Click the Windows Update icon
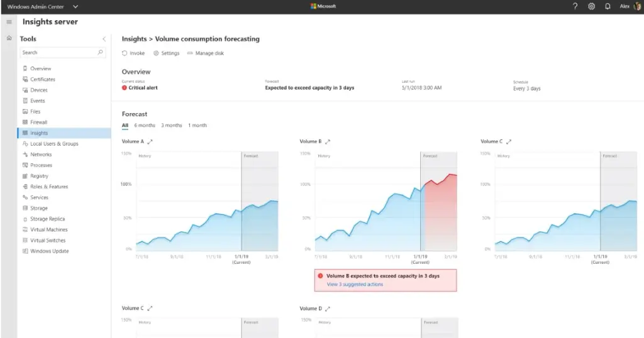This screenshot has width=644, height=338. pos(25,251)
